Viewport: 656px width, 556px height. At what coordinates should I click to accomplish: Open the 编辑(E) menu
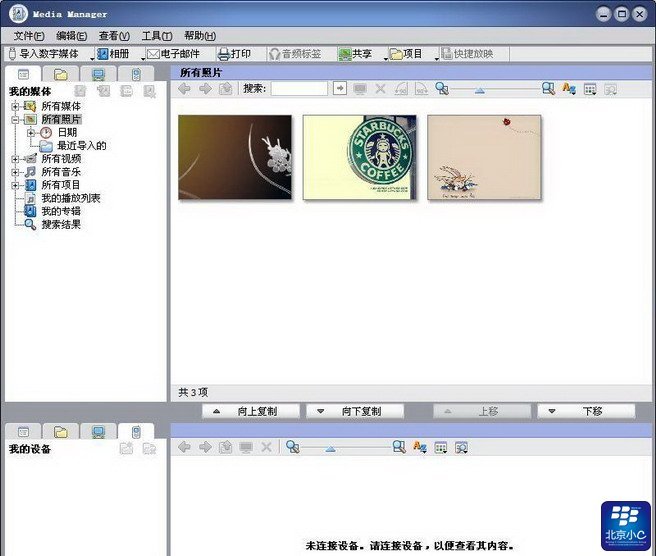pos(72,36)
